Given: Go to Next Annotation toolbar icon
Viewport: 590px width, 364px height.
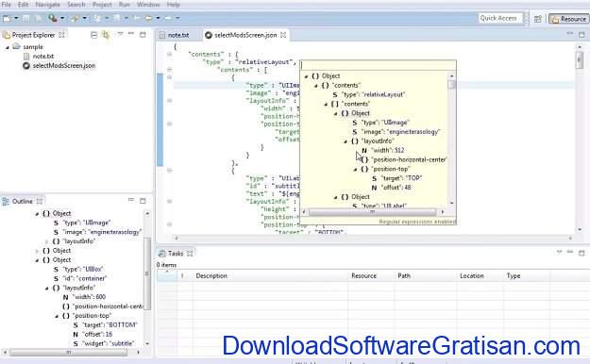Looking at the screenshot, I should [x=97, y=18].
